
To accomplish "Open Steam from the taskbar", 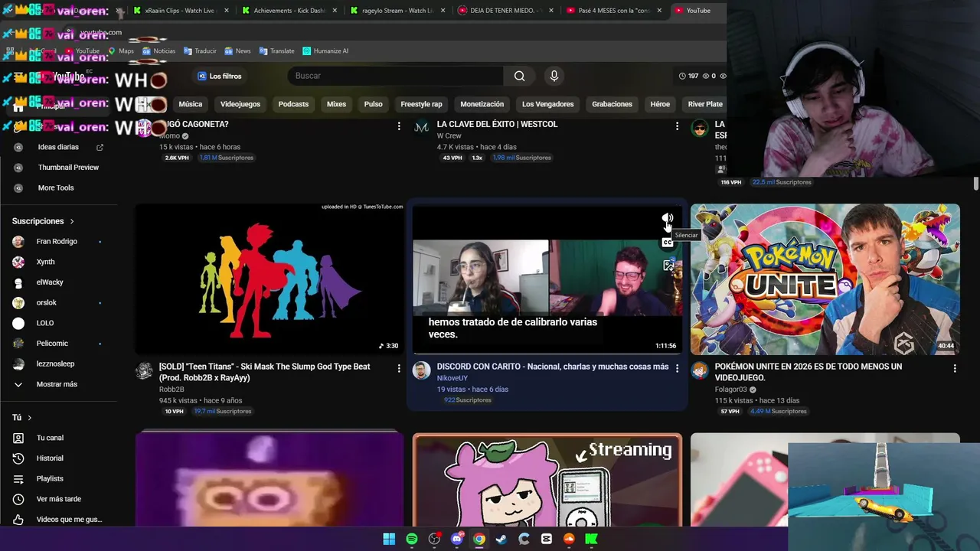I will [501, 539].
